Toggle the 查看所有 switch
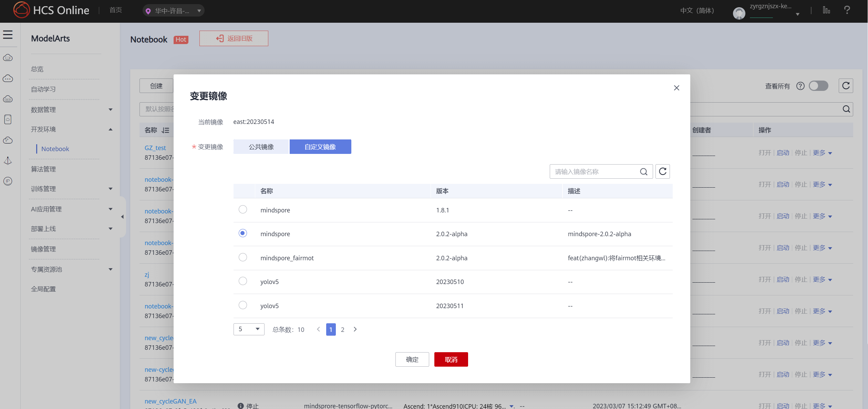 click(819, 86)
